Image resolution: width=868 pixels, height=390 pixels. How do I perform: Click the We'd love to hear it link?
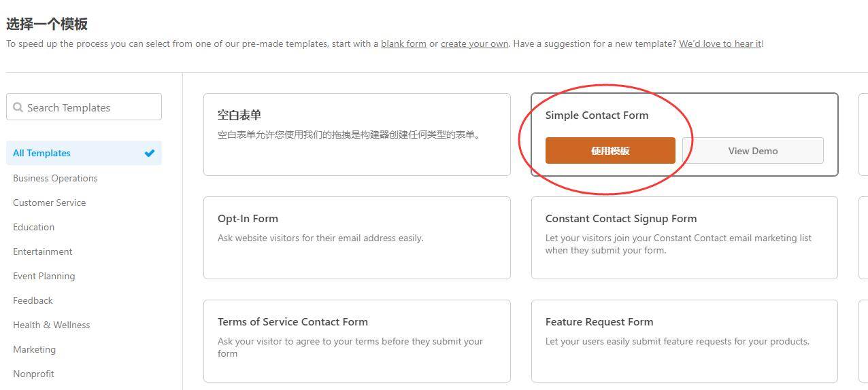(x=720, y=43)
